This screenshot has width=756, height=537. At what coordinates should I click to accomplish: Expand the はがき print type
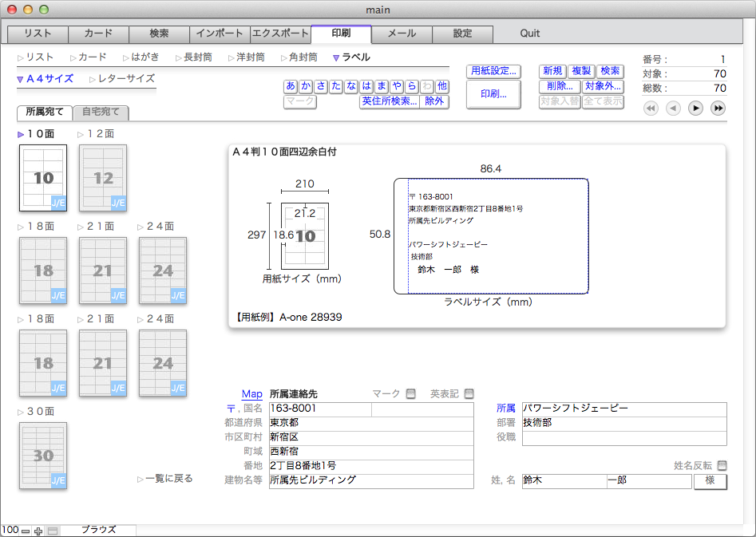pos(141,57)
